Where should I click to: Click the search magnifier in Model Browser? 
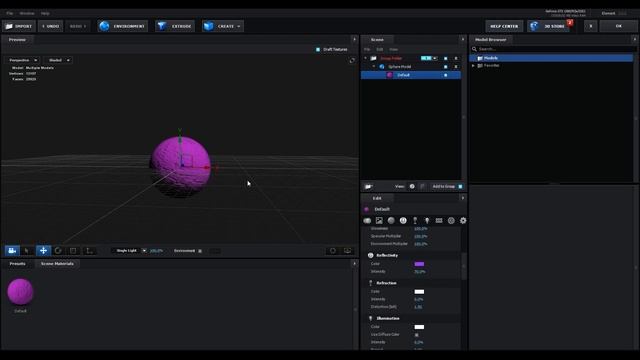point(474,49)
